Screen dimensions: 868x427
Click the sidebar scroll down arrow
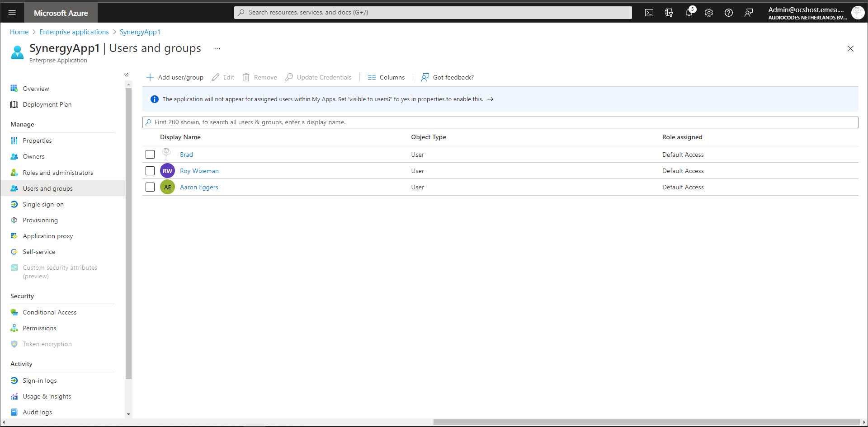coord(128,414)
